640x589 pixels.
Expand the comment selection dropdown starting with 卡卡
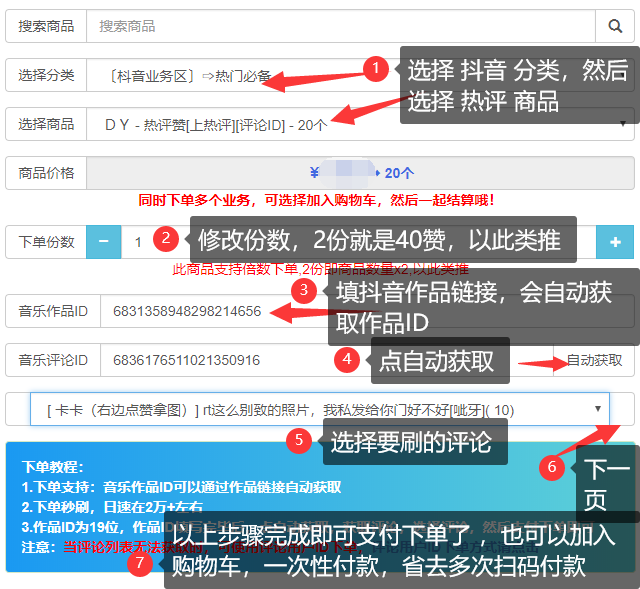pyautogui.click(x=318, y=409)
